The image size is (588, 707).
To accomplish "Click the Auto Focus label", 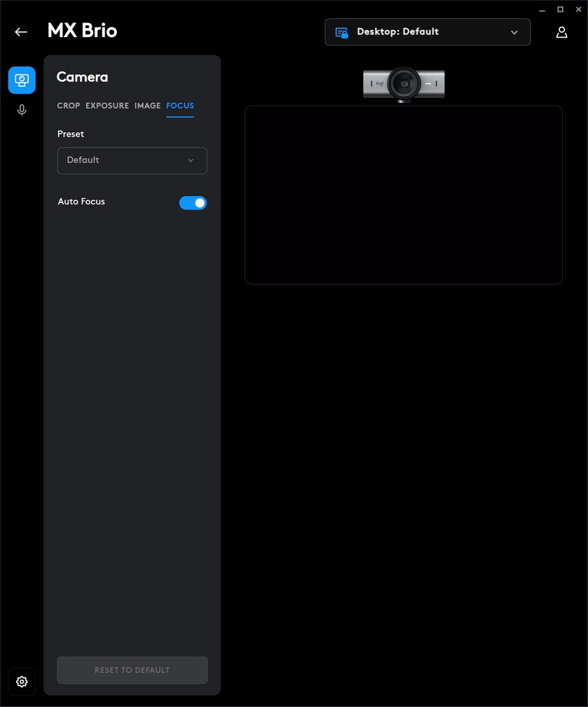I will [81, 202].
